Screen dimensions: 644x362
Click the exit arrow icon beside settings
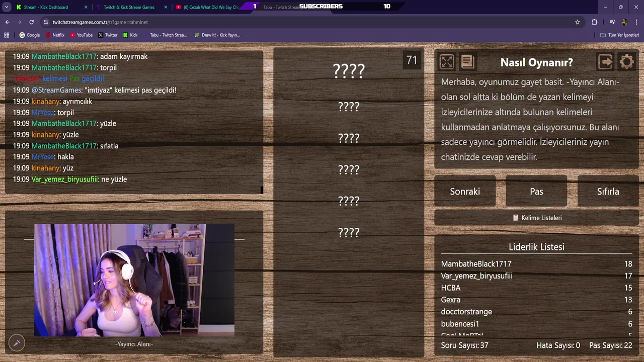(605, 62)
